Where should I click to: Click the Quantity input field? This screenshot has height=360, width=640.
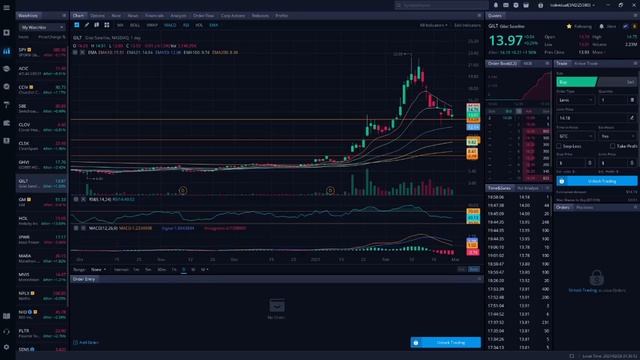point(613,100)
